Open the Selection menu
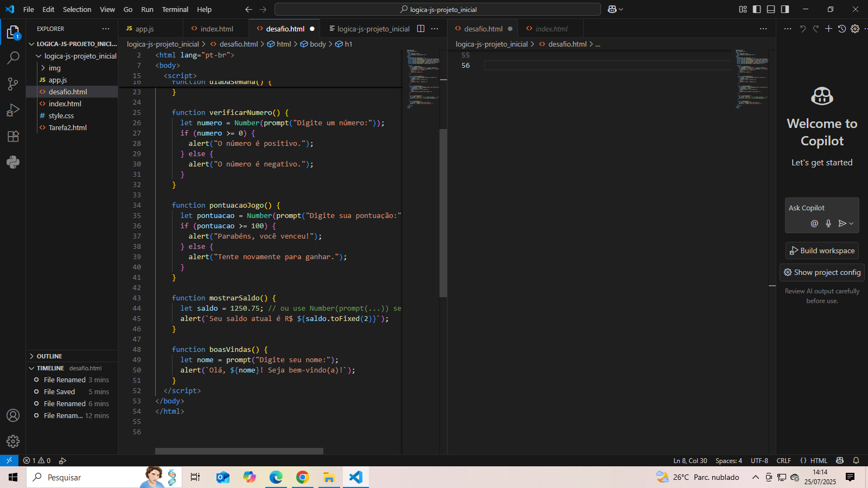Image resolution: width=868 pixels, height=488 pixels. point(77,9)
